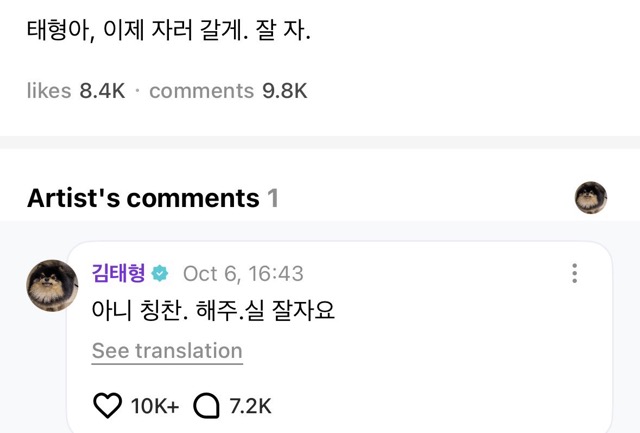Viewport: 640px width, 433px height.
Task: Click the word "comments" under the post
Action: pos(201,91)
